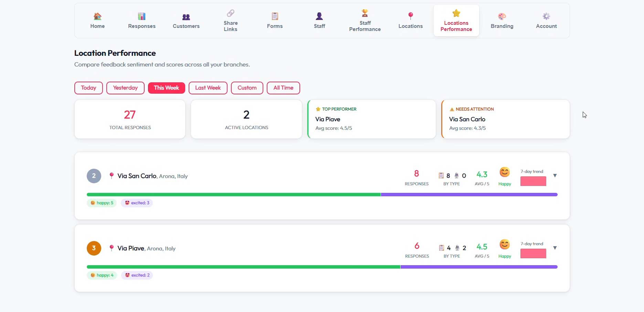This screenshot has width=644, height=312.
Task: Show All Time results
Action: [283, 88]
